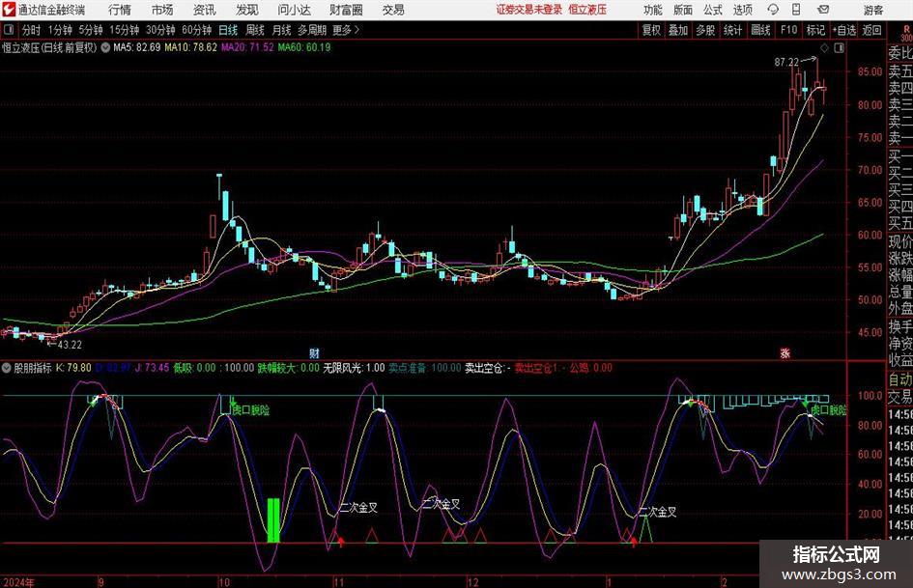Image resolution: width=913 pixels, height=588 pixels.
Task: Click the F10 company info button
Action: [x=788, y=30]
